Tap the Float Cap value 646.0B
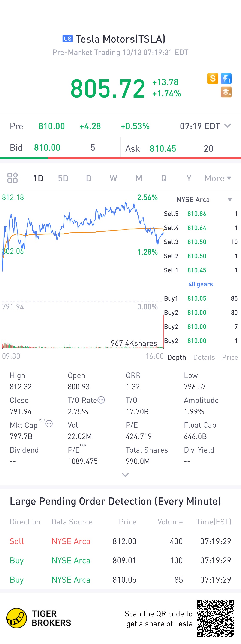The image size is (241, 644). pyautogui.click(x=195, y=436)
